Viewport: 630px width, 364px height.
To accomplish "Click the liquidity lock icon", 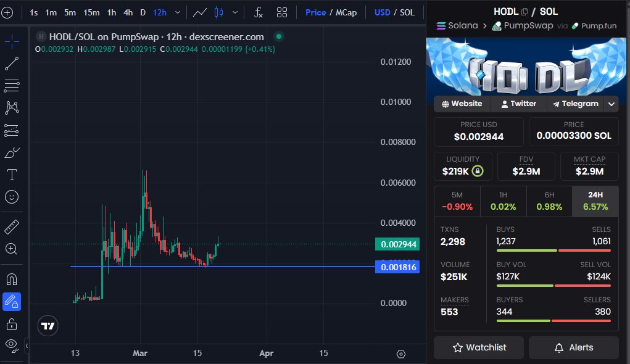I will pos(478,171).
